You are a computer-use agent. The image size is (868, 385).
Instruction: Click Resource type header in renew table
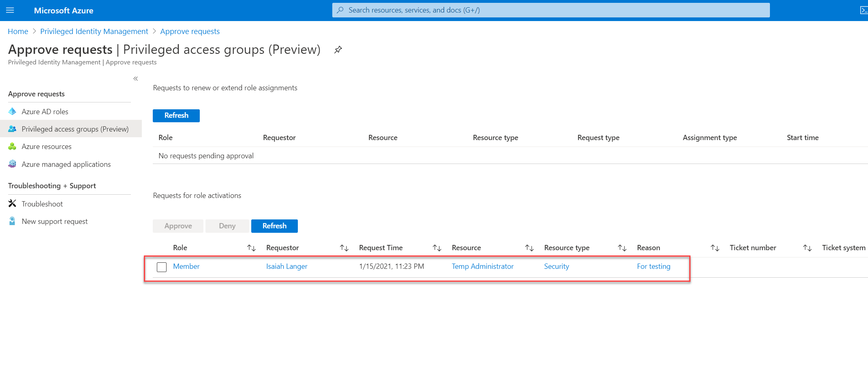tap(495, 138)
